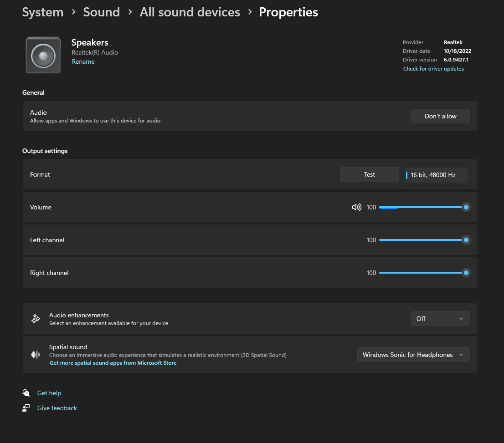Click the Give feedback person icon
The width and height of the screenshot is (504, 443).
[x=26, y=408]
